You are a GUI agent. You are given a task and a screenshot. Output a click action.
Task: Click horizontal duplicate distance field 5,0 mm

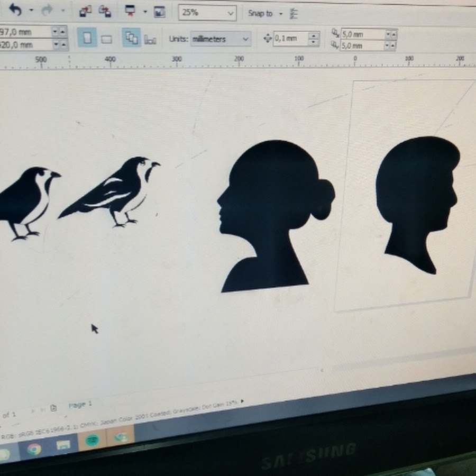tap(362, 34)
